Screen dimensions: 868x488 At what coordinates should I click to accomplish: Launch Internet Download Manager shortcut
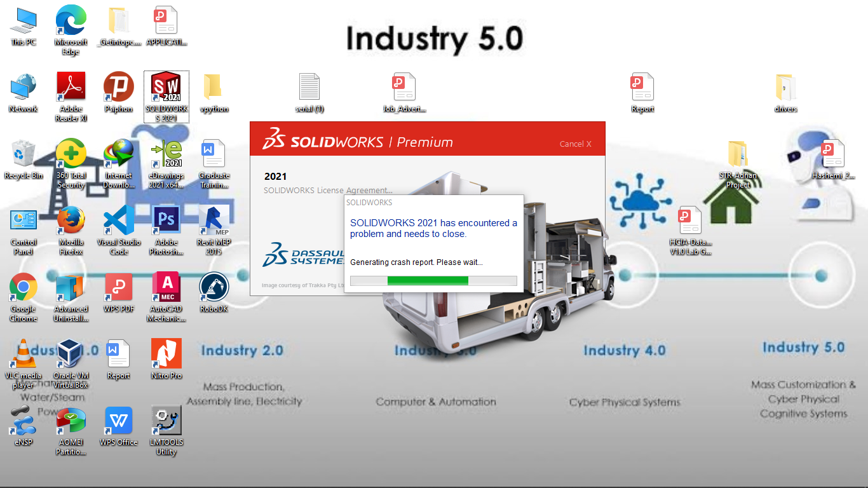[119, 163]
